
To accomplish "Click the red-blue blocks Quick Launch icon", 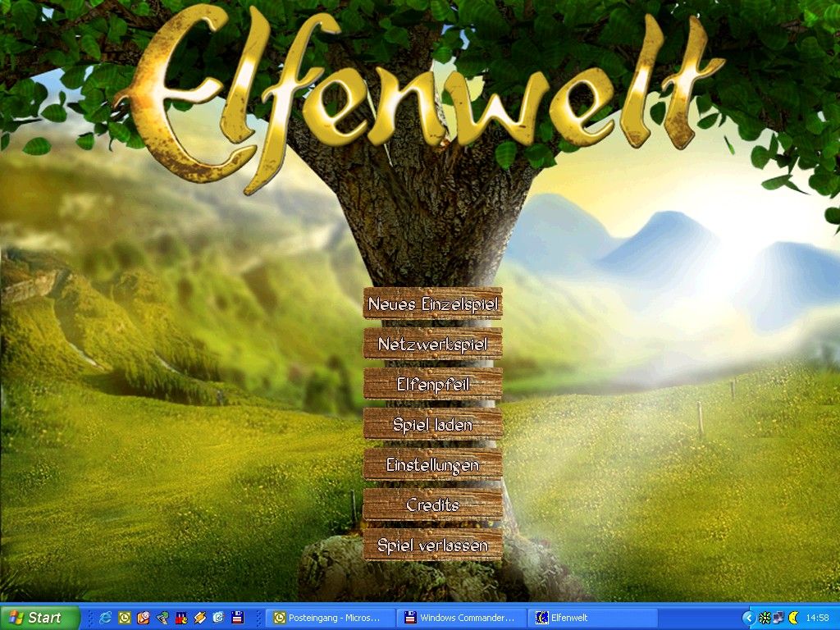I will tap(181, 618).
